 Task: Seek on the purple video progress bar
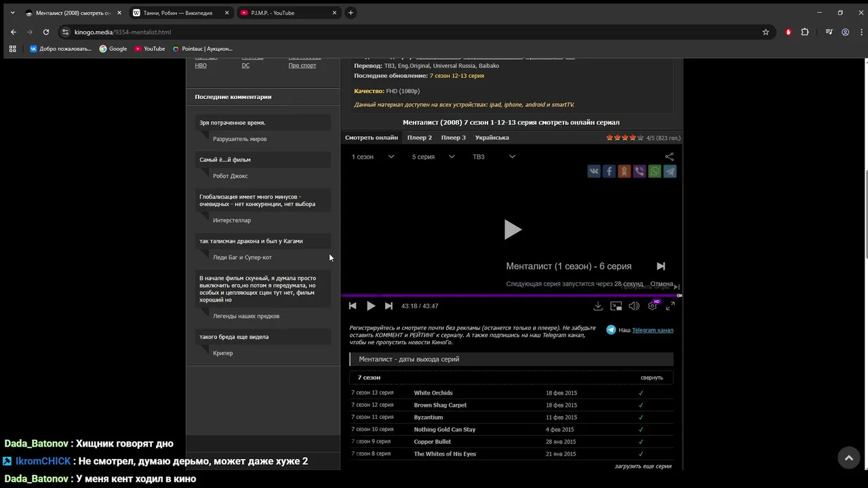pyautogui.click(x=511, y=296)
